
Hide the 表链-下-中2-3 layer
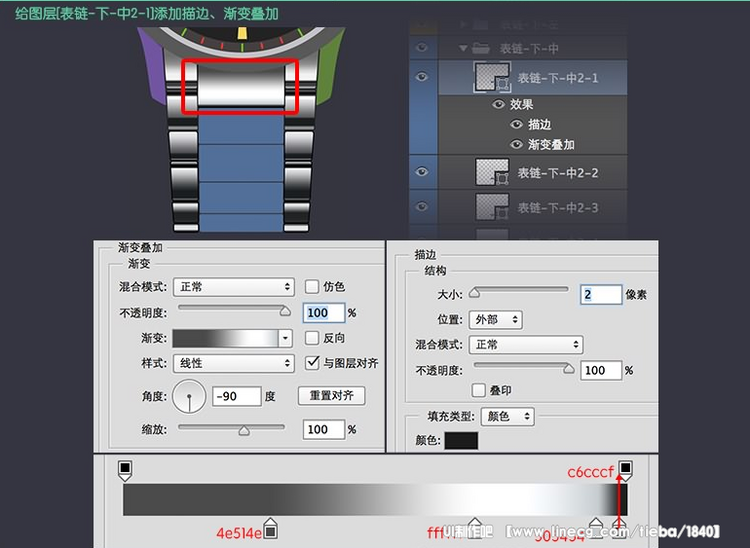click(422, 207)
